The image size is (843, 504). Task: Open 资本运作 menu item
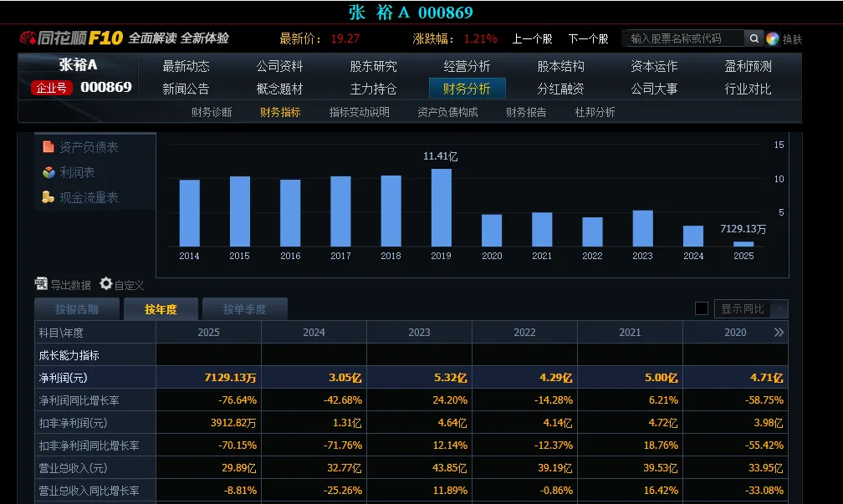pos(654,67)
